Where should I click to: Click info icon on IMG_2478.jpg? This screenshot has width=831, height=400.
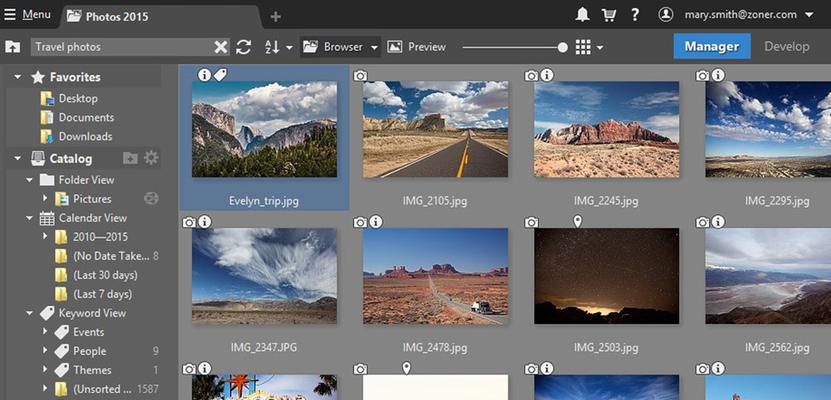[376, 222]
